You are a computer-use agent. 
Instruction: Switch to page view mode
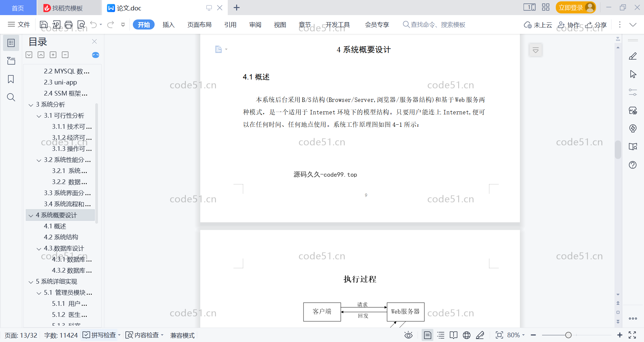[427, 335]
